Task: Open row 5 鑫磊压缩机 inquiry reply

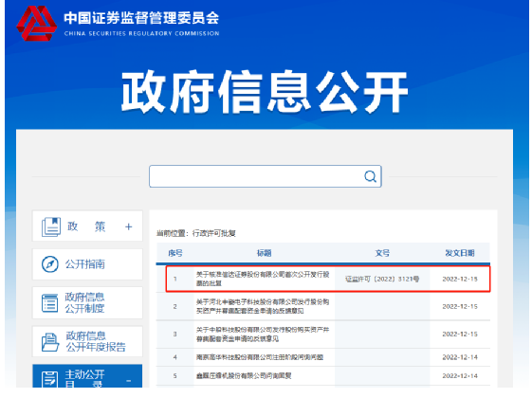Action: tap(244, 375)
